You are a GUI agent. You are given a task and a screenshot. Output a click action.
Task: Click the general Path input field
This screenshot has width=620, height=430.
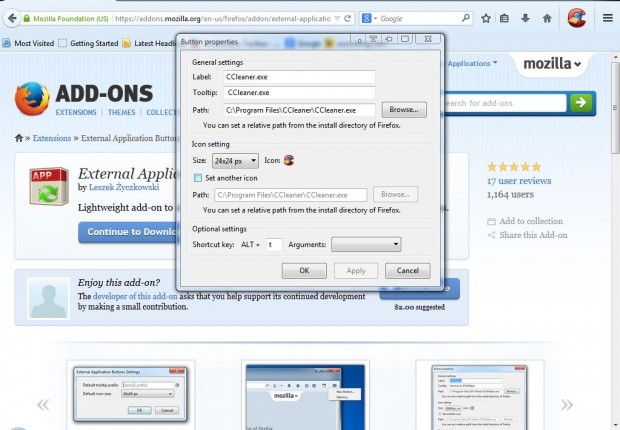299,110
